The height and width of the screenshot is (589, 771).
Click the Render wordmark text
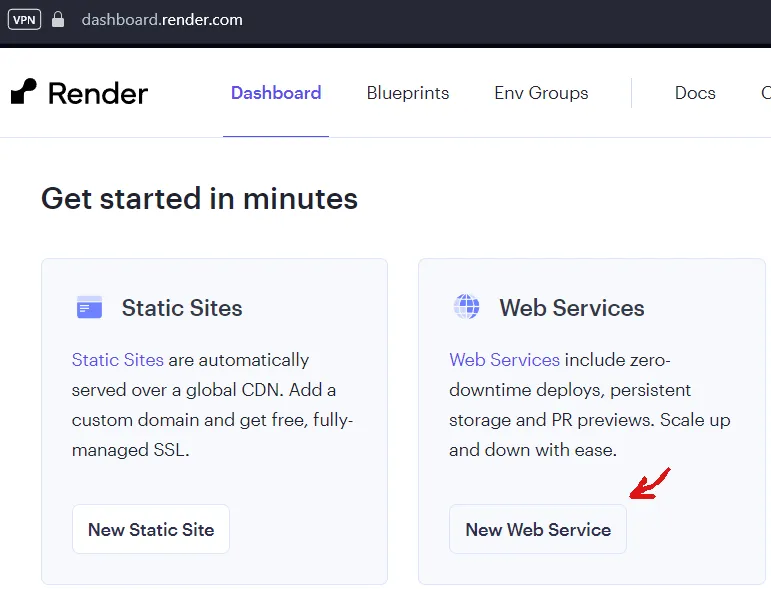pyautogui.click(x=98, y=93)
